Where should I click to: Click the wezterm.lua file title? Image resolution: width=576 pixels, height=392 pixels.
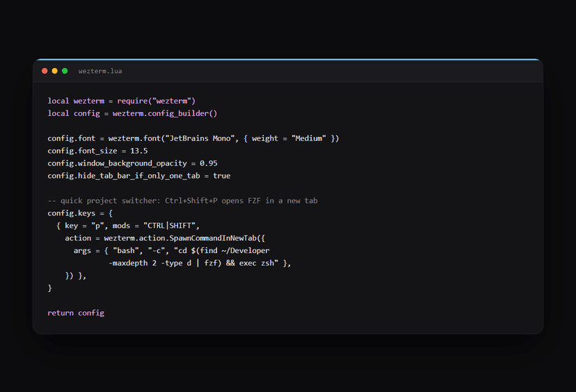[x=100, y=71]
